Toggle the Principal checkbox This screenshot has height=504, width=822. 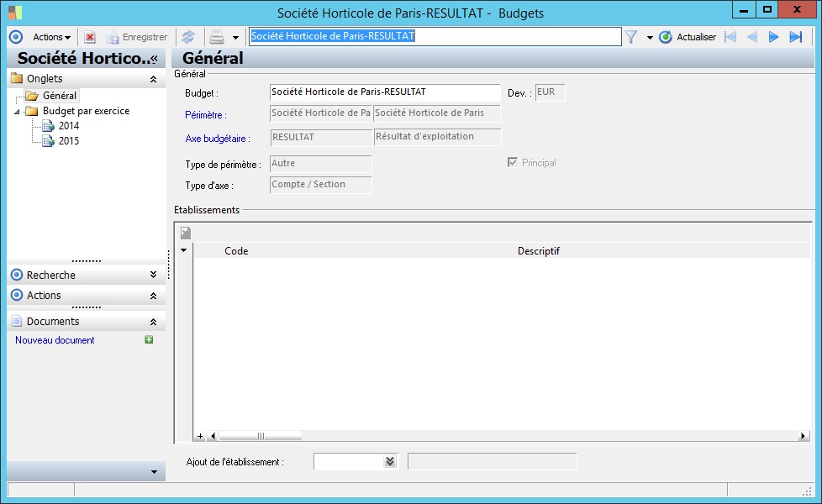[x=513, y=162]
